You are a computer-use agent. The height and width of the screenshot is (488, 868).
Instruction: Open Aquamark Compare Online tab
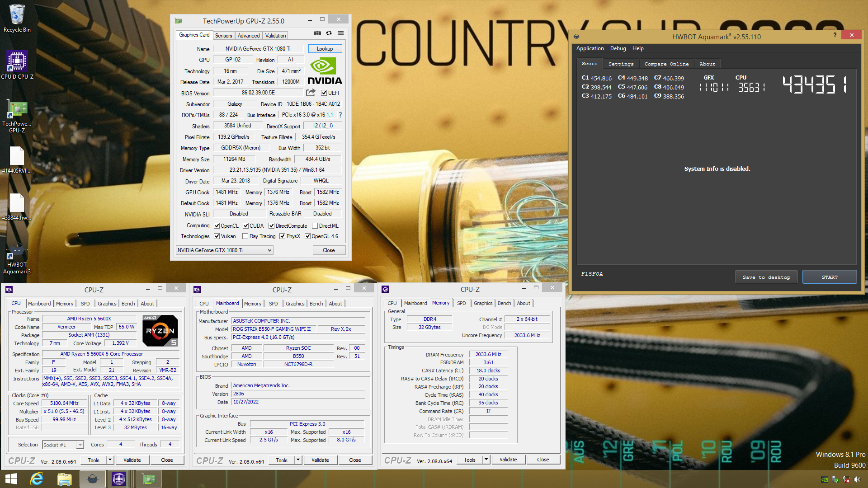pos(666,64)
